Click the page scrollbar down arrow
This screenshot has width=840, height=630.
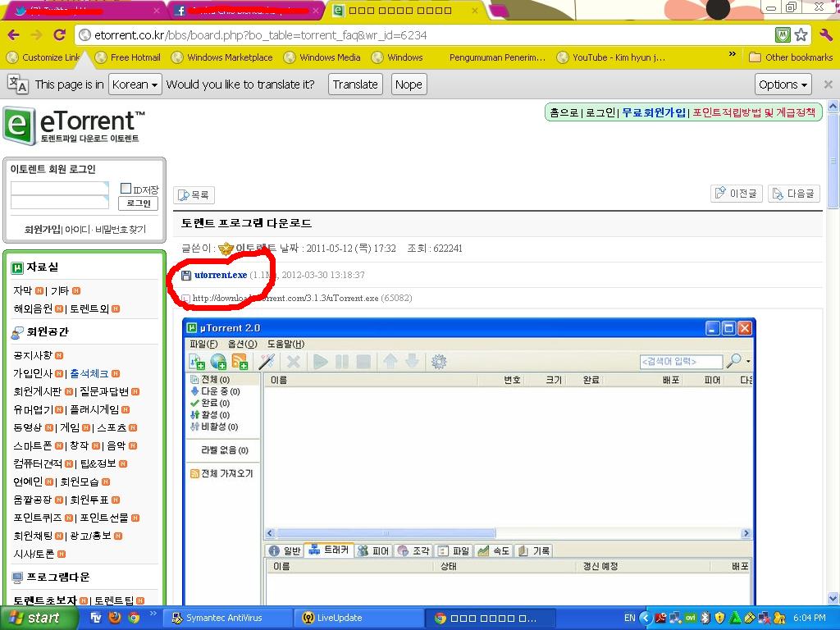tap(833, 599)
